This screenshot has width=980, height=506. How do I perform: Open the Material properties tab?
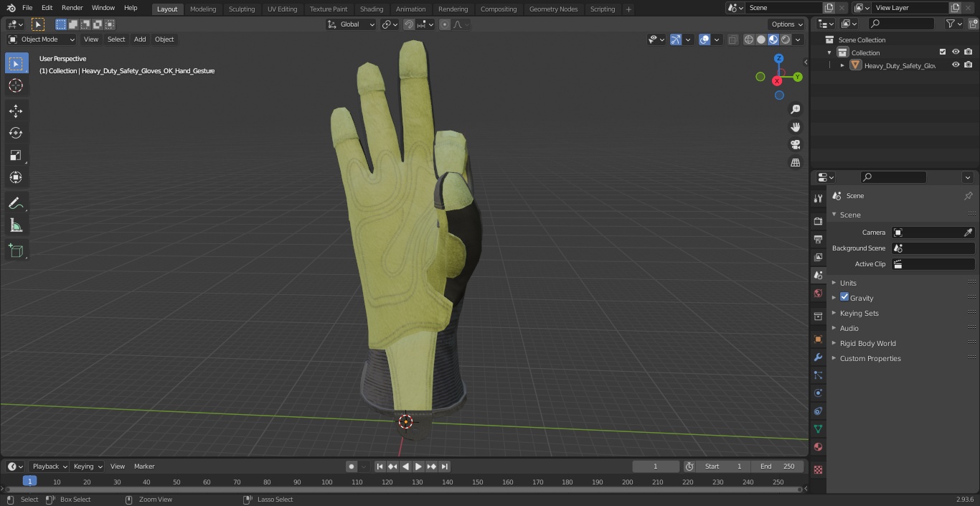point(818,446)
